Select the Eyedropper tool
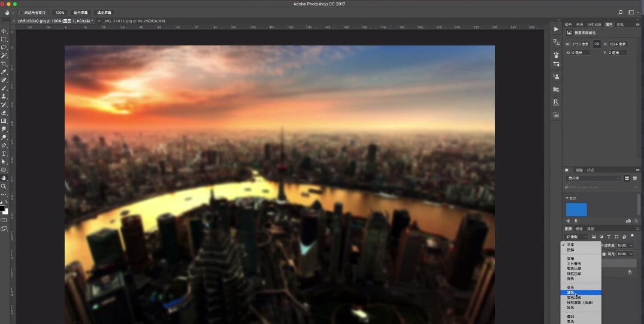This screenshot has height=324, width=644. point(4,72)
